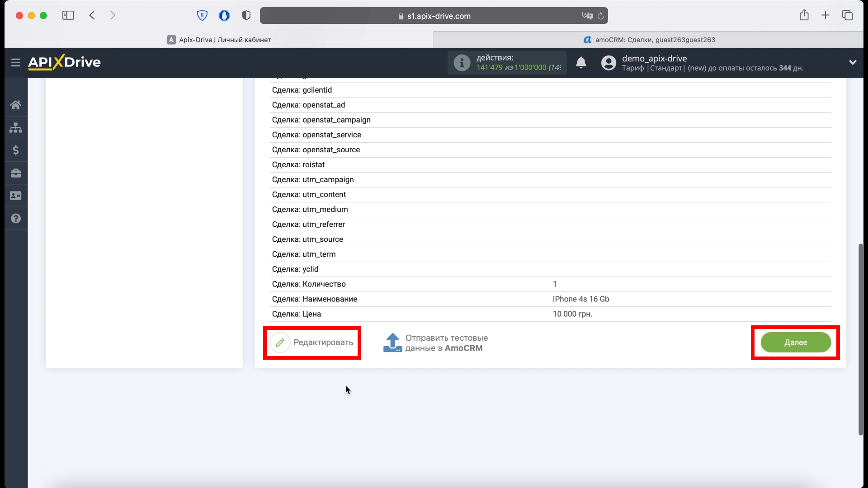Open a new Safari tab

826,15
